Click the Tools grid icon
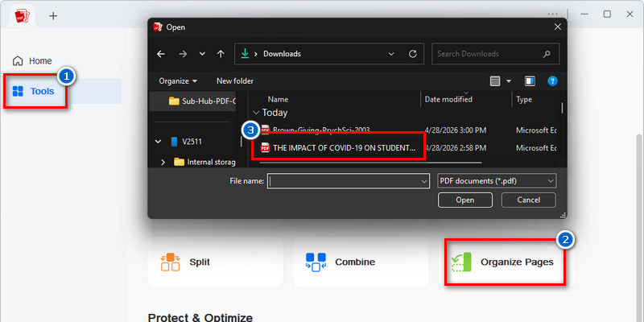644x322 pixels. point(18,91)
